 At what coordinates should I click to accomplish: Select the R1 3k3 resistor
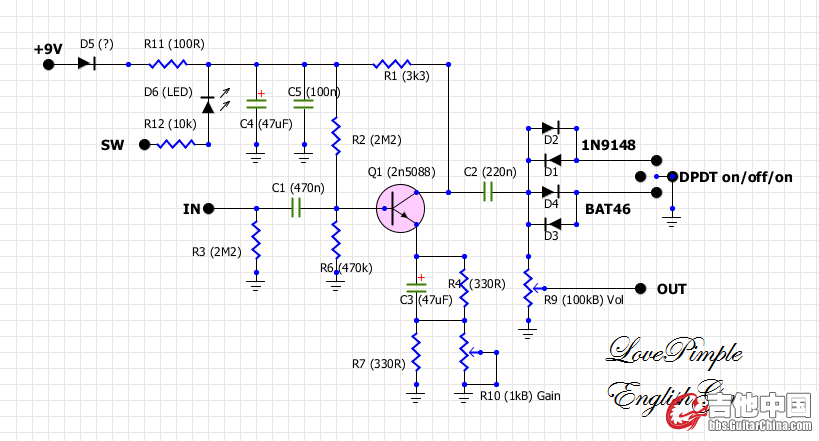pyautogui.click(x=392, y=64)
